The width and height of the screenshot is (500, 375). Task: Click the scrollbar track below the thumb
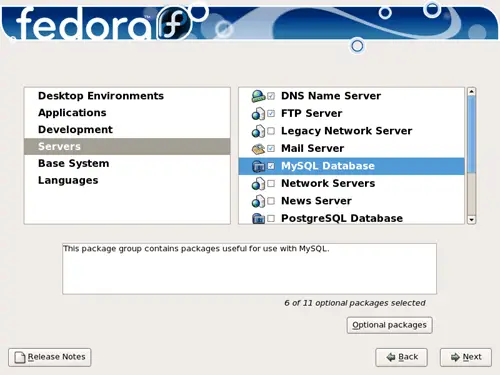click(x=471, y=194)
